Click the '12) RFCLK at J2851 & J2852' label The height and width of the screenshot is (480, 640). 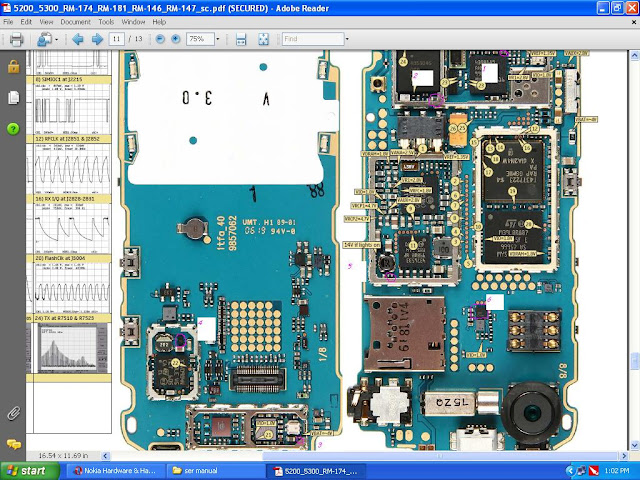click(x=68, y=139)
